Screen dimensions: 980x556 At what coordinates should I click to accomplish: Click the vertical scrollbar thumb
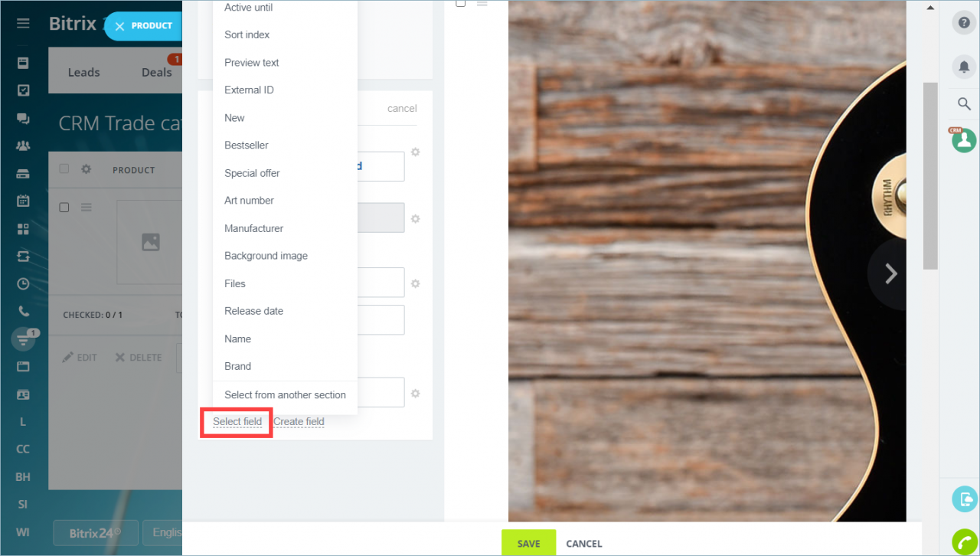pyautogui.click(x=930, y=175)
